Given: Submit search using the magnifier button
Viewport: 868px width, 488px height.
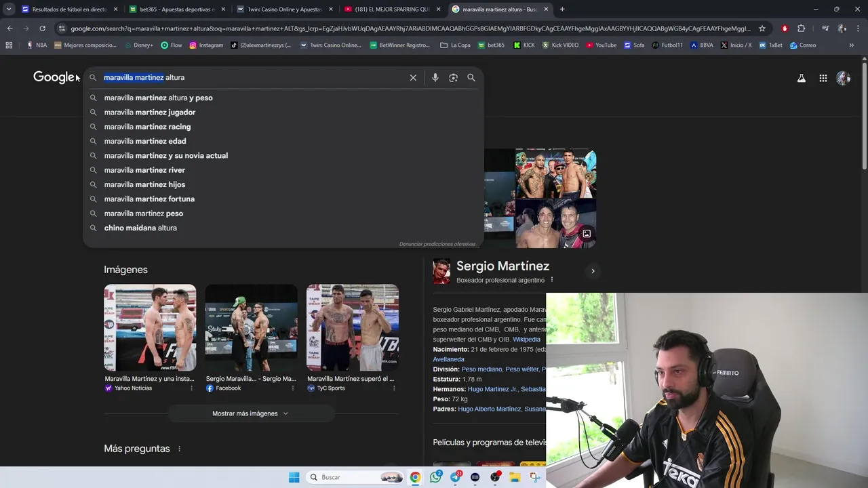Looking at the screenshot, I should click(471, 78).
